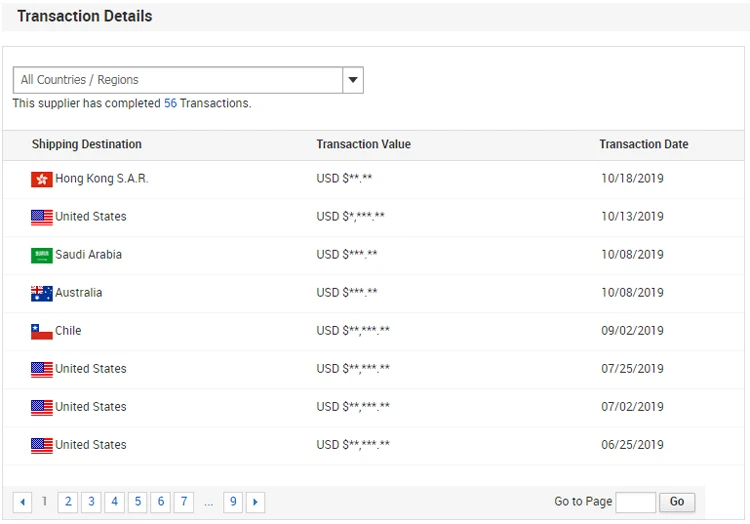Go to previous page arrow
The image size is (750, 524).
point(22,502)
